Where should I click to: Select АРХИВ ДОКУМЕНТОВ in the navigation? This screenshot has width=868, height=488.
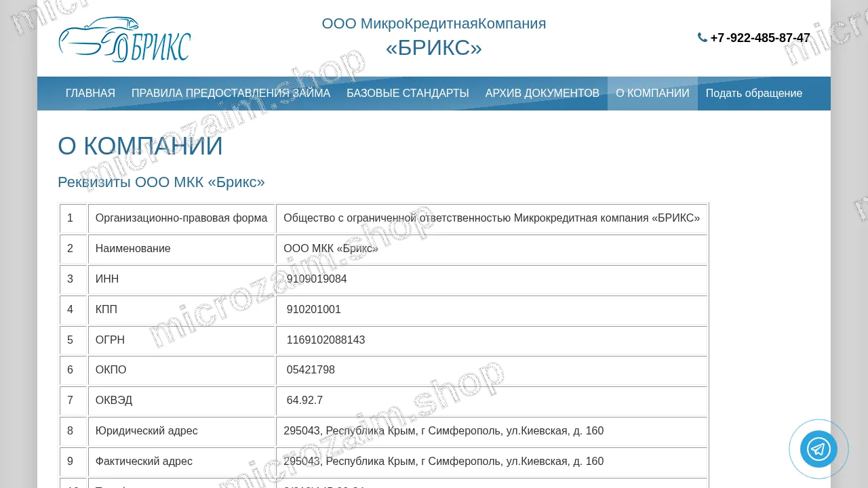coord(542,94)
